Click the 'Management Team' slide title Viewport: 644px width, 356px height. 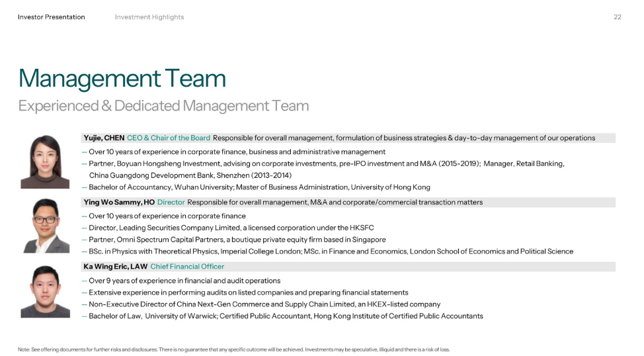pos(122,78)
